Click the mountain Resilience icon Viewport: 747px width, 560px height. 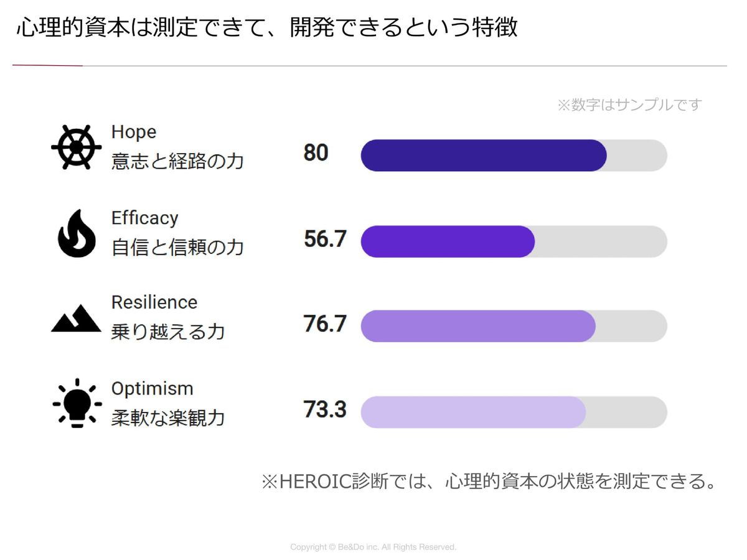click(76, 318)
